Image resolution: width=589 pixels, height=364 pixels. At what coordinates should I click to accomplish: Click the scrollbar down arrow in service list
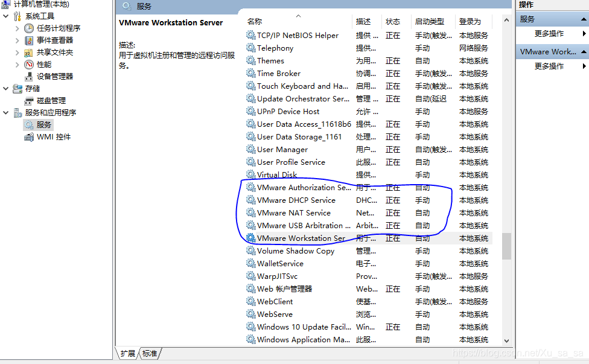pos(506,341)
